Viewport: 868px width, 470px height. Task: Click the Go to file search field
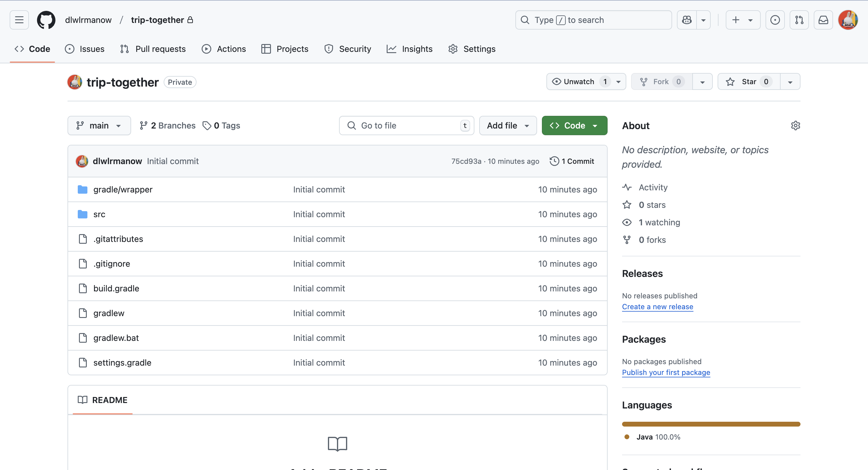pyautogui.click(x=406, y=125)
